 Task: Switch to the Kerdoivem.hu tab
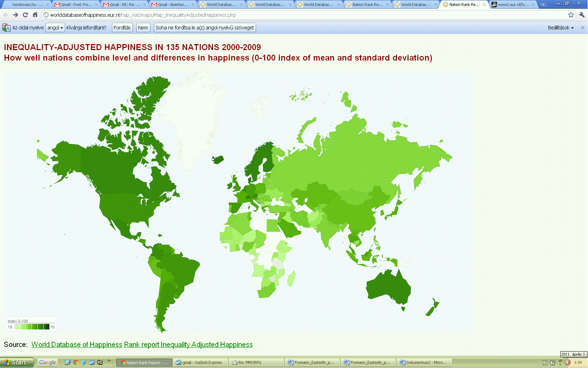click(x=27, y=5)
